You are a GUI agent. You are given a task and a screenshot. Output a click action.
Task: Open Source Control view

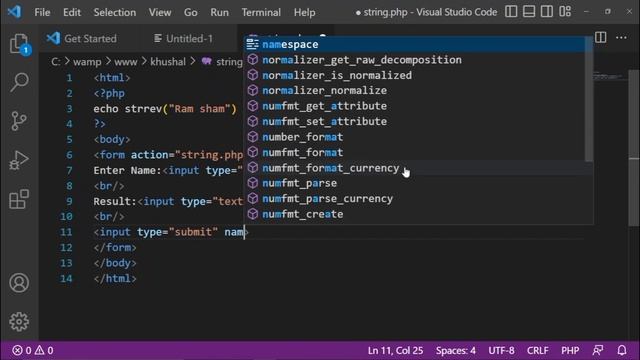click(x=19, y=121)
